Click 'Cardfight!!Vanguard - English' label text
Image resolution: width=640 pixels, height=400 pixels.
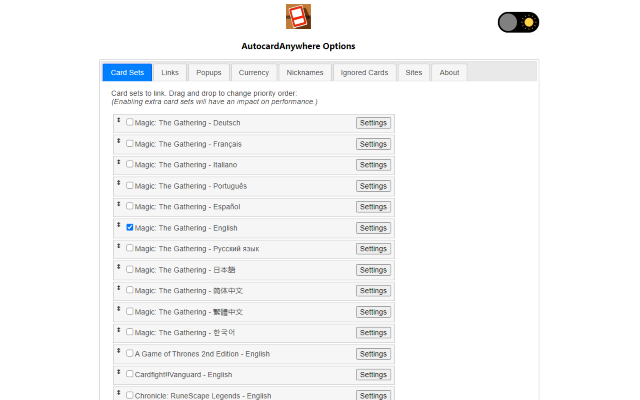[x=183, y=375]
